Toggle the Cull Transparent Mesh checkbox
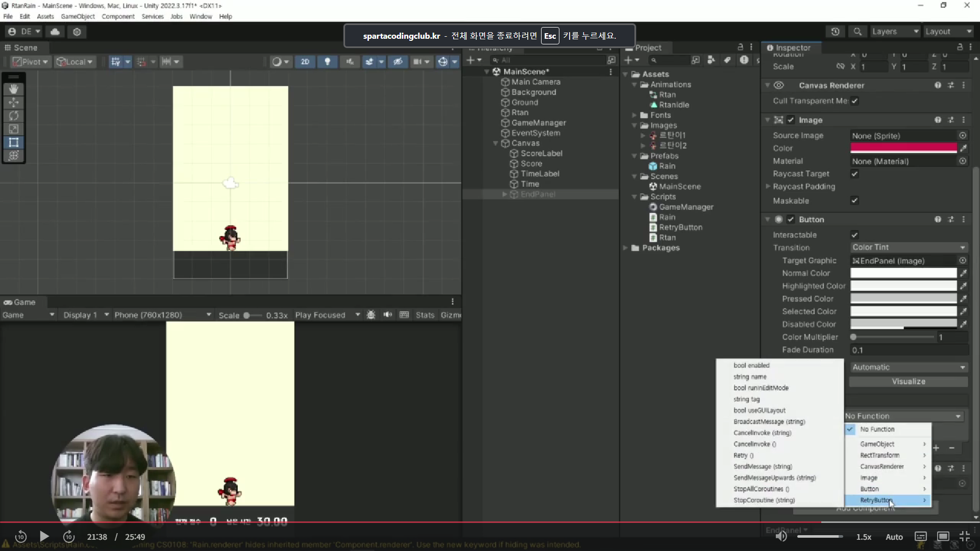 (x=854, y=101)
